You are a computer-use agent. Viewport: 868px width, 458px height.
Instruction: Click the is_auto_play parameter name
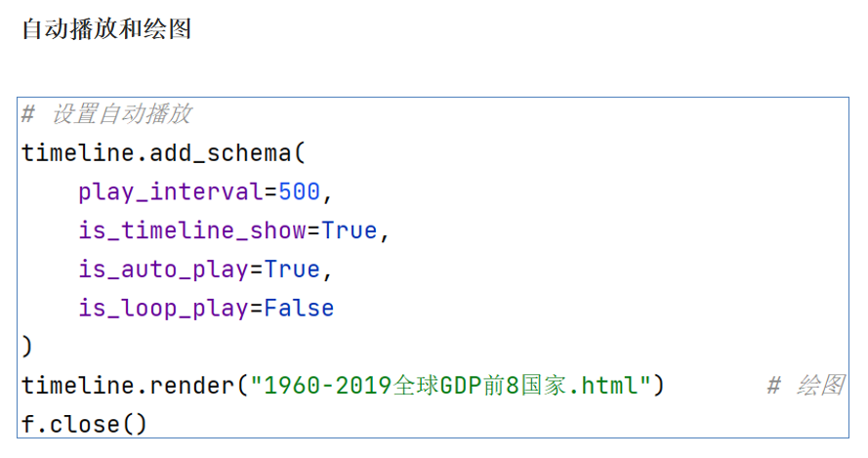tap(164, 270)
